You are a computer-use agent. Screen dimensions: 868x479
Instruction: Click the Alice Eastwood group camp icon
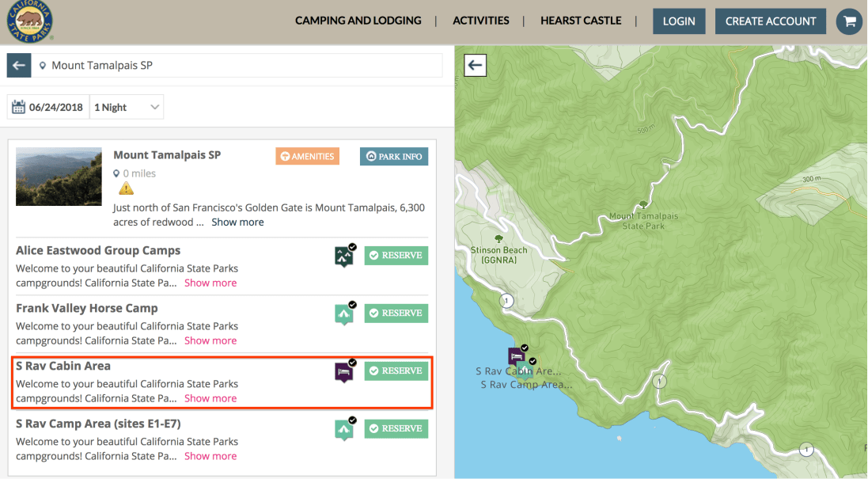[x=344, y=256]
